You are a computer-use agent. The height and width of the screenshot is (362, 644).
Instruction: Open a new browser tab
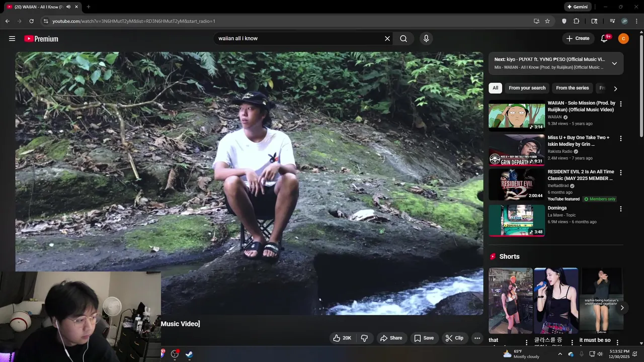tap(89, 7)
